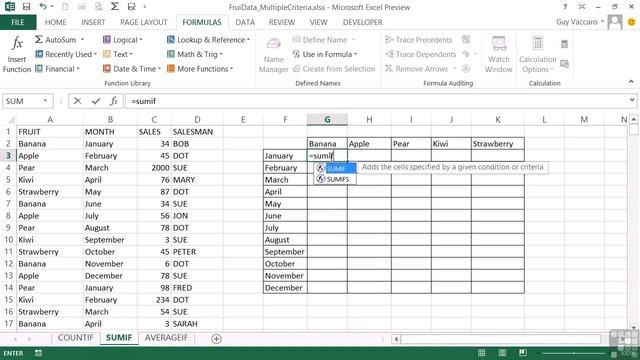Switch to Page Layout view in status bar
Screen dimensions: 640x360
[502, 353]
